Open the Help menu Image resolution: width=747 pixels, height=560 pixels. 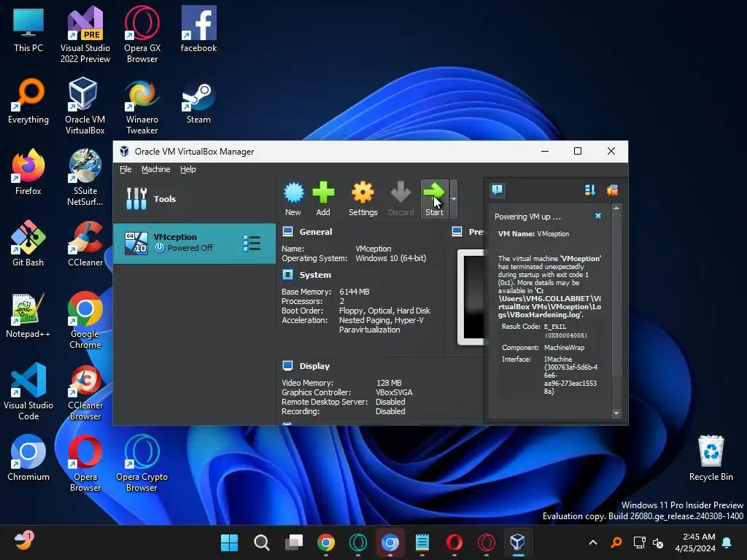188,169
